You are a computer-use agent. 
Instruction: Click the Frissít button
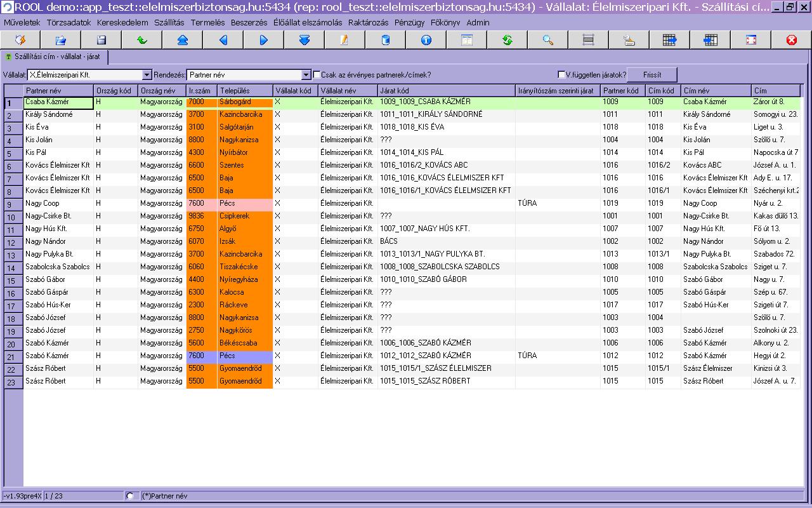652,75
